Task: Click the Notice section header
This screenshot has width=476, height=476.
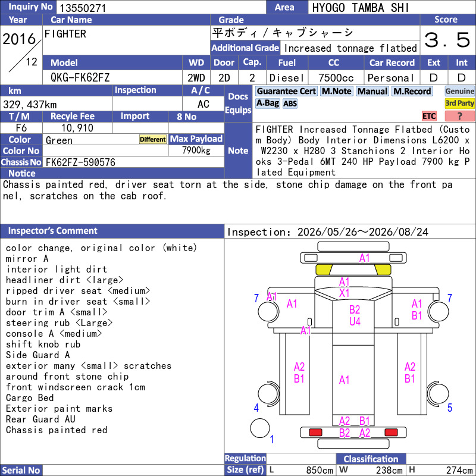Action: [112, 173]
